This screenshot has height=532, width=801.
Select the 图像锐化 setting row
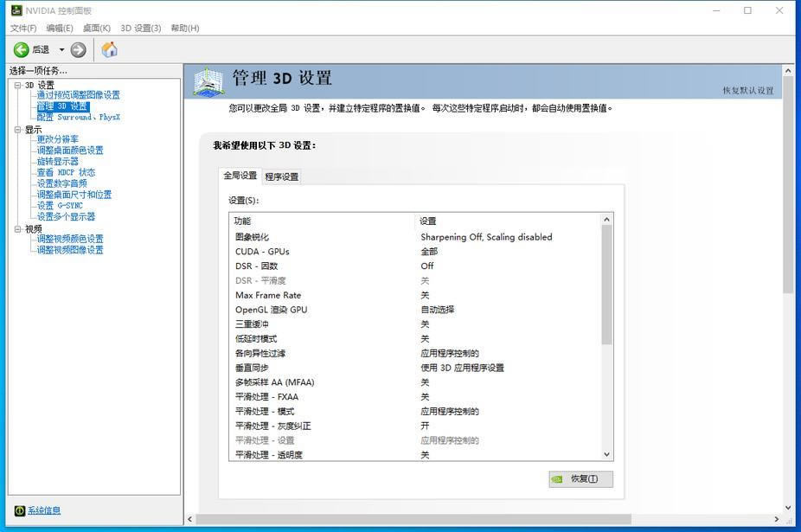[415, 237]
